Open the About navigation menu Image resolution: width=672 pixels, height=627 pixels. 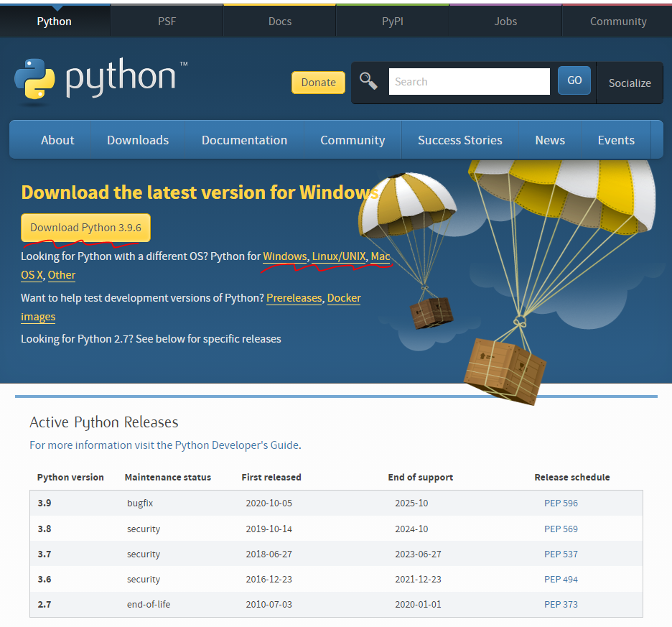click(57, 140)
